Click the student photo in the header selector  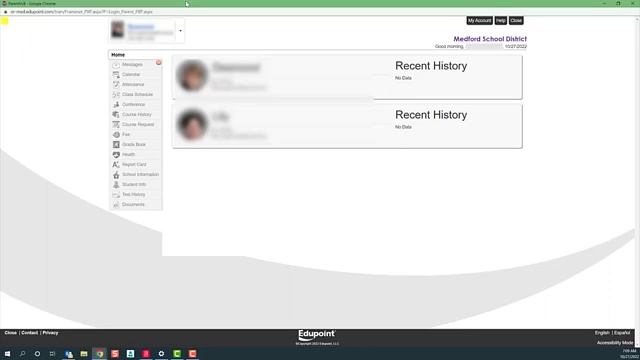[118, 30]
